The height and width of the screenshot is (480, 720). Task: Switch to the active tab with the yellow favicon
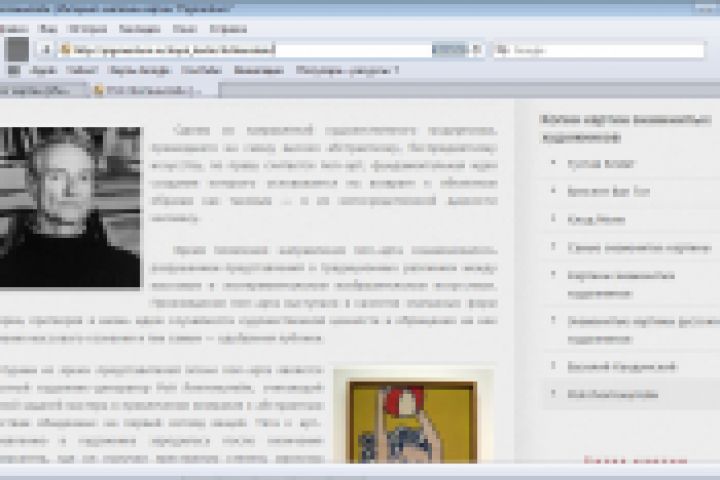(152, 90)
